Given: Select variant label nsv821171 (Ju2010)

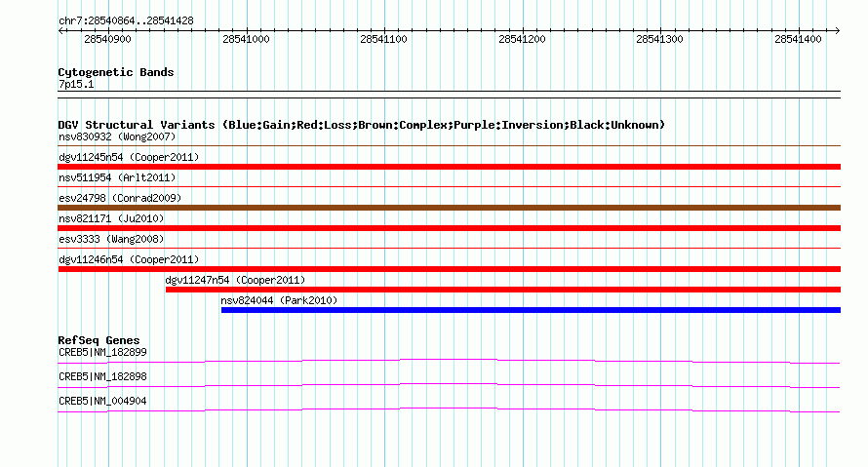Looking at the screenshot, I should tap(111, 218).
